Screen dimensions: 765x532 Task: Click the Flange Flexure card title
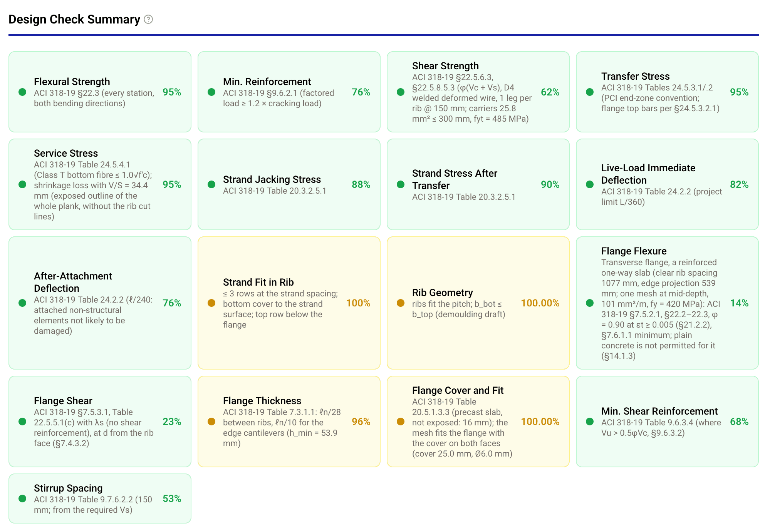634,251
